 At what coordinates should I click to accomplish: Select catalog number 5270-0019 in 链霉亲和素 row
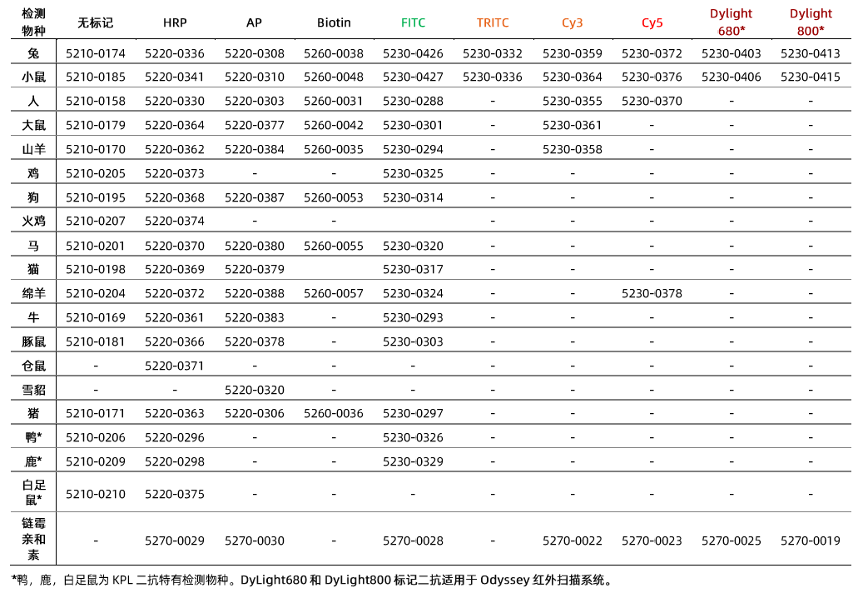pos(811,541)
